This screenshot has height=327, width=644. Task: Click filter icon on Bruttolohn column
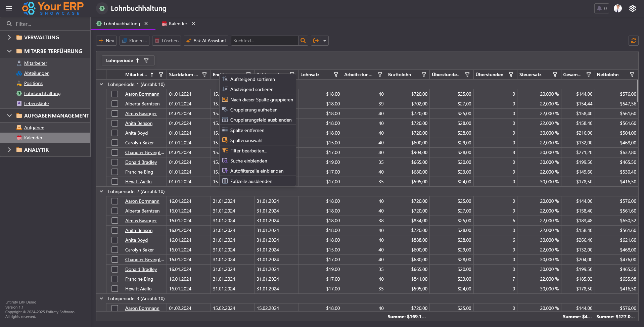point(423,75)
